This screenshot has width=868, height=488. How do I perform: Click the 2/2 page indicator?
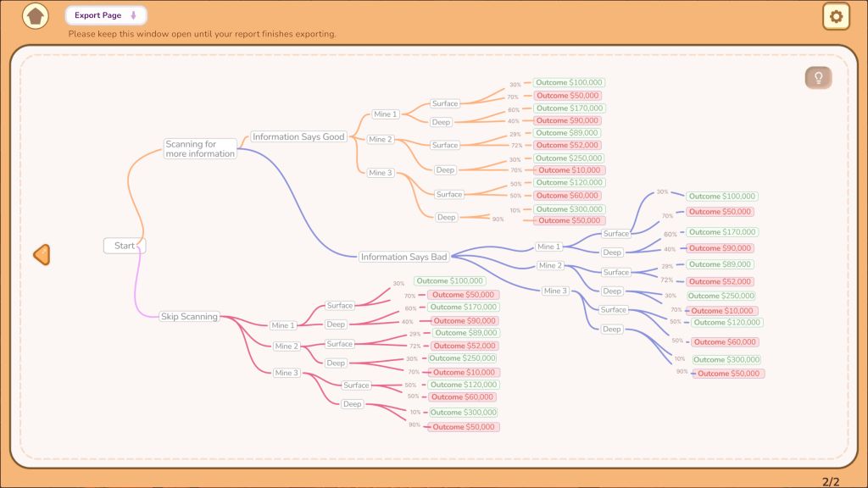point(830,481)
